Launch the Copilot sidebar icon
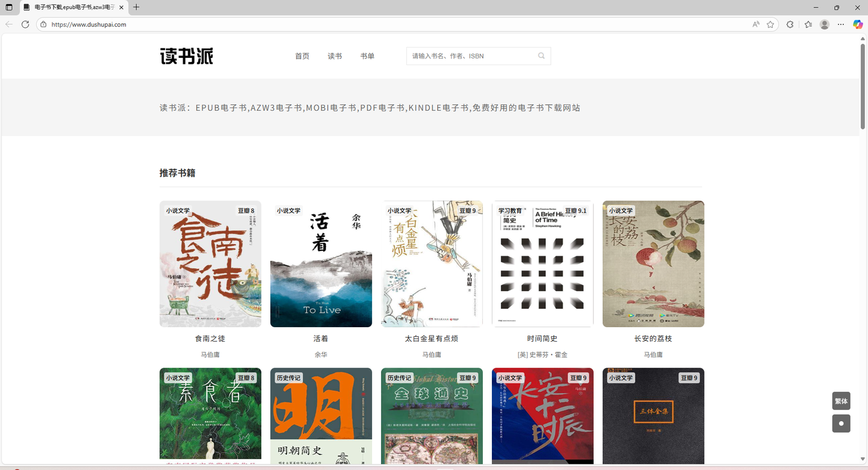This screenshot has height=470, width=868. 858,24
